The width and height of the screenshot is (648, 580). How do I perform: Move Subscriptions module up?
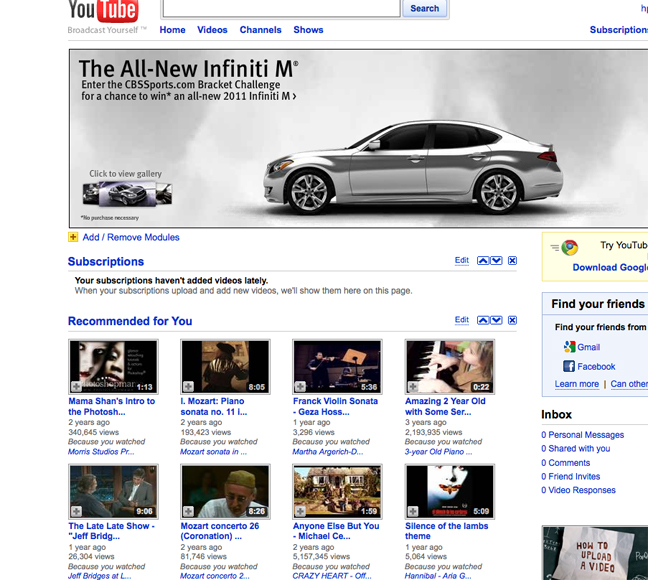coord(483,260)
